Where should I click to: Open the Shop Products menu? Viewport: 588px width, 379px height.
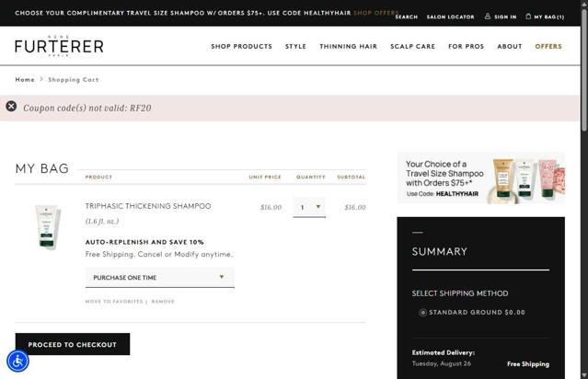[241, 47]
